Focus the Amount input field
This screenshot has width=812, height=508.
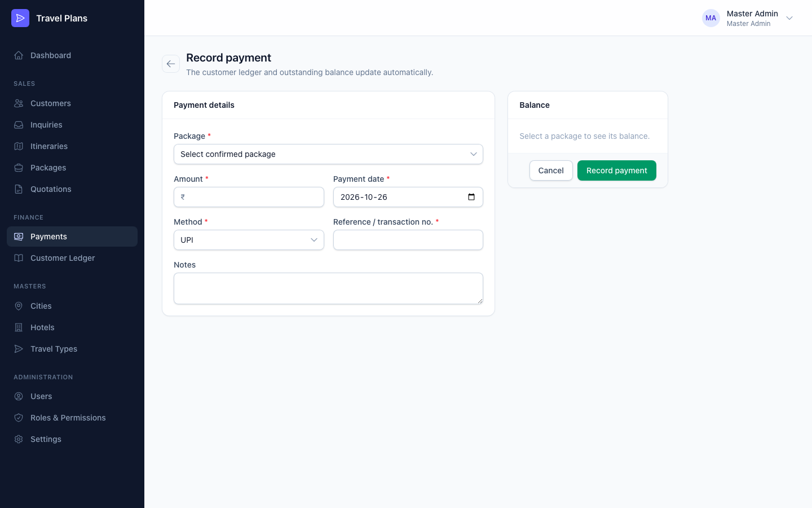click(x=249, y=197)
